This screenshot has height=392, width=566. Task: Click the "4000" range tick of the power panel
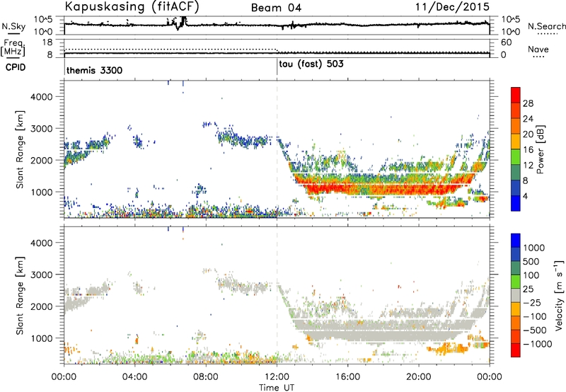point(41,97)
